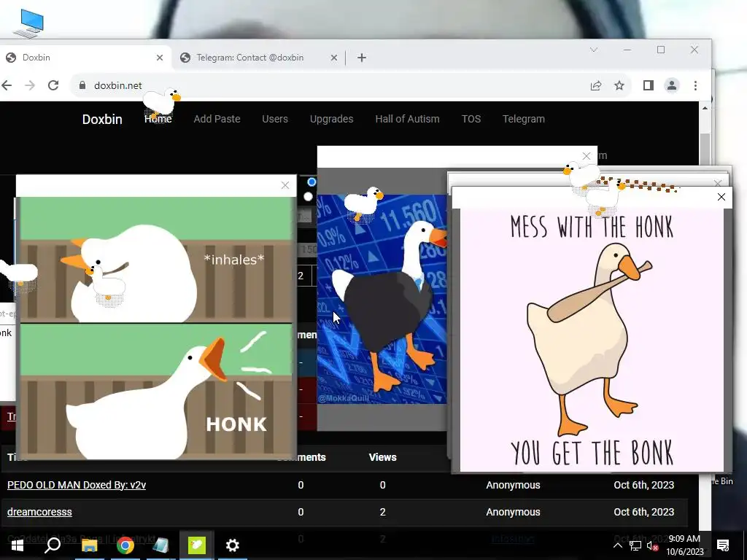This screenshot has height=560, width=747.
Task: Open the TOS menu item
Action: click(x=471, y=119)
